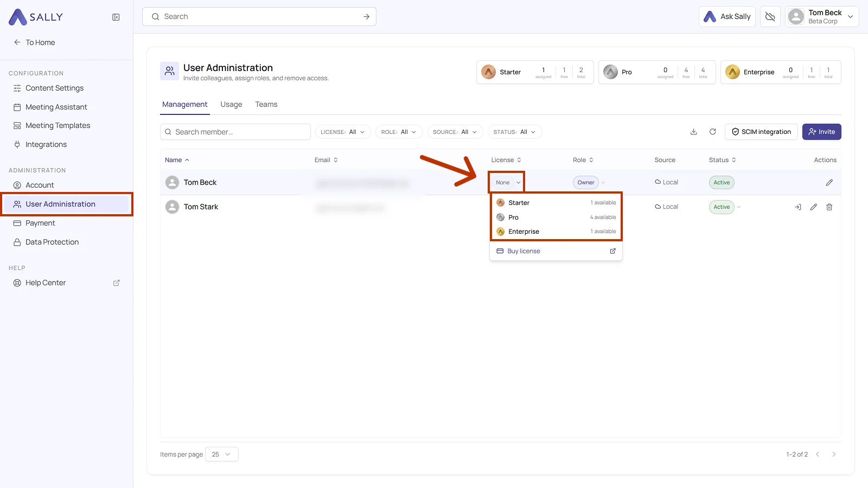868x488 pixels.
Task: Click the Sally logo
Action: (36, 17)
